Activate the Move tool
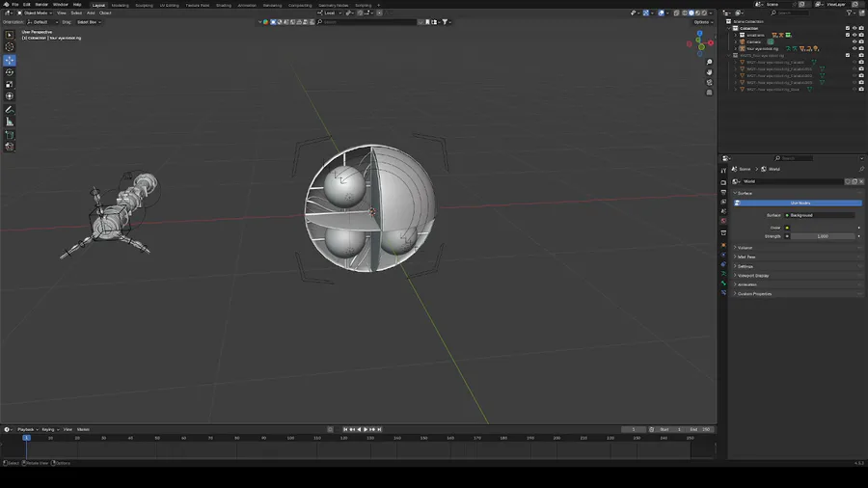Screen dimensions: 868x488 click(x=10, y=60)
